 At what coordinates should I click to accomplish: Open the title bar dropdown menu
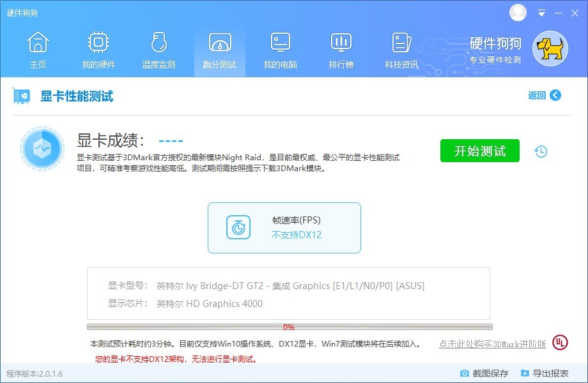541,13
